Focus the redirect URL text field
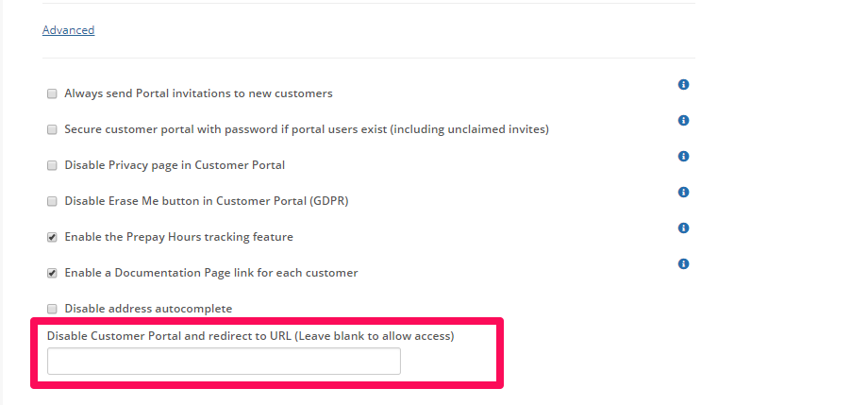 pos(224,362)
